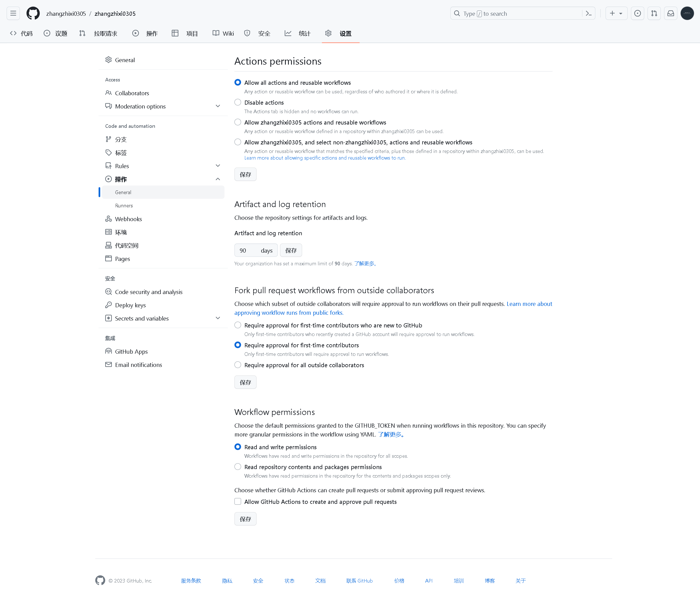Open the command palette icon
The width and height of the screenshot is (700, 606).
click(588, 14)
